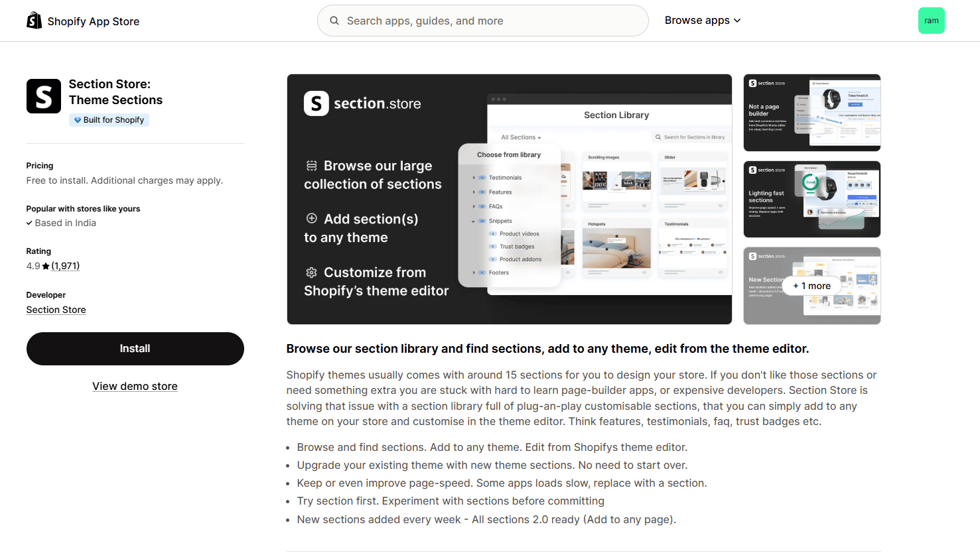This screenshot has width=980, height=553.
Task: Click the rating star icon
Action: (x=46, y=266)
